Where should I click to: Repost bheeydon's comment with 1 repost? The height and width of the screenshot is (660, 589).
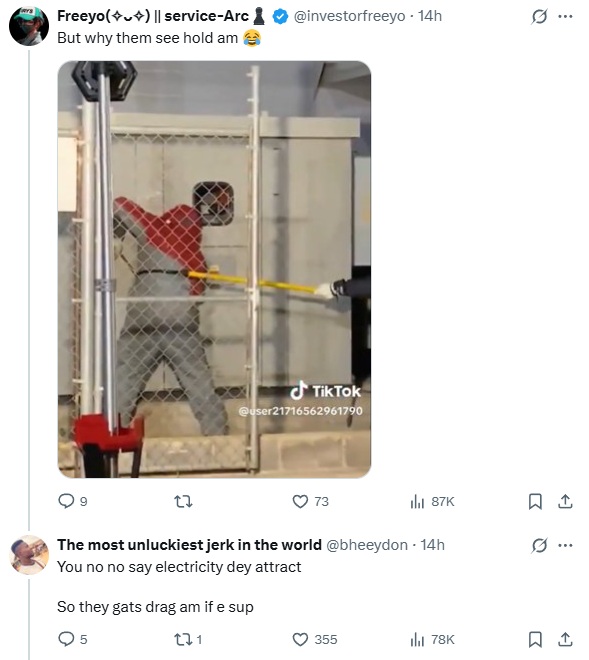point(188,639)
